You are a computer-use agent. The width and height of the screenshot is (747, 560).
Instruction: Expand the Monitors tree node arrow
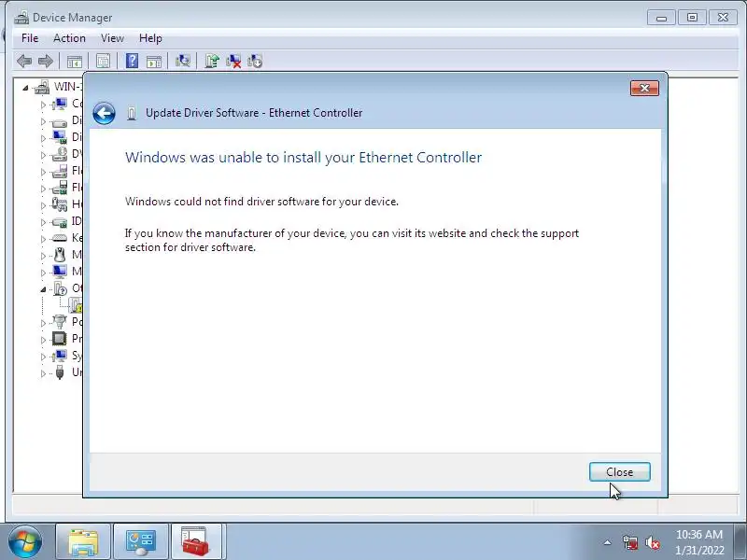point(43,272)
